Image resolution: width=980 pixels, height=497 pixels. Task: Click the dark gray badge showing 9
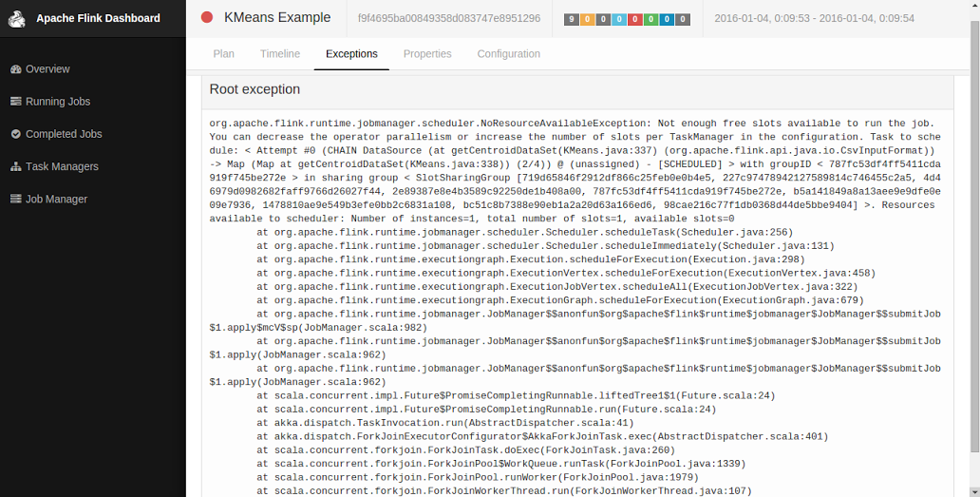[x=572, y=19]
